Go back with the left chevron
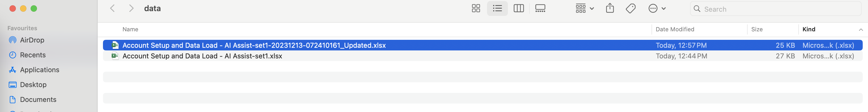The width and height of the screenshot is (868, 112). (x=112, y=8)
